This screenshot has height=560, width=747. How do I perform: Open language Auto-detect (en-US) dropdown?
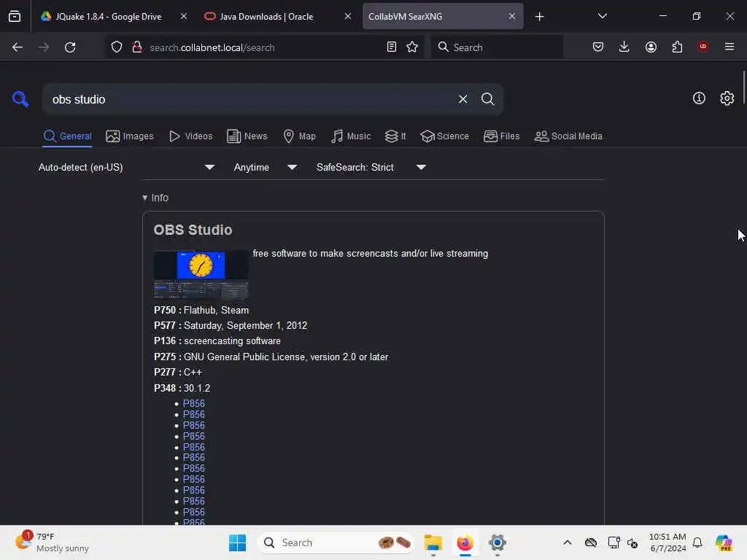[126, 167]
